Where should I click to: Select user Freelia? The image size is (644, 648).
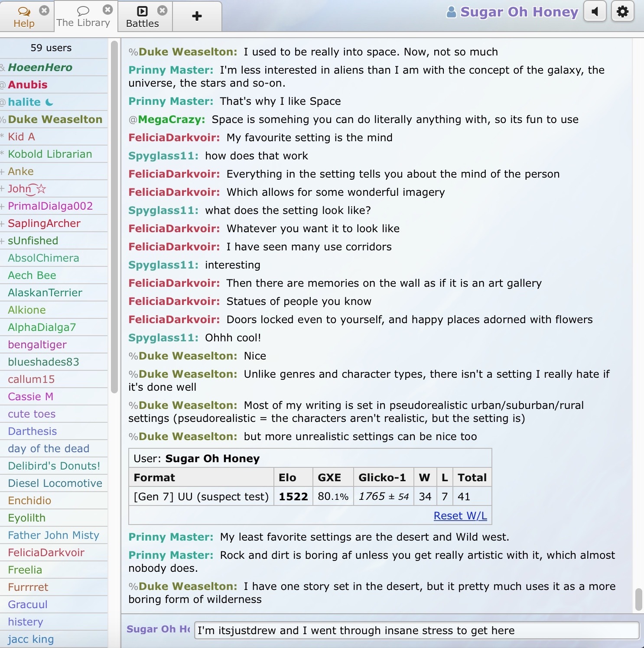[x=54, y=570]
